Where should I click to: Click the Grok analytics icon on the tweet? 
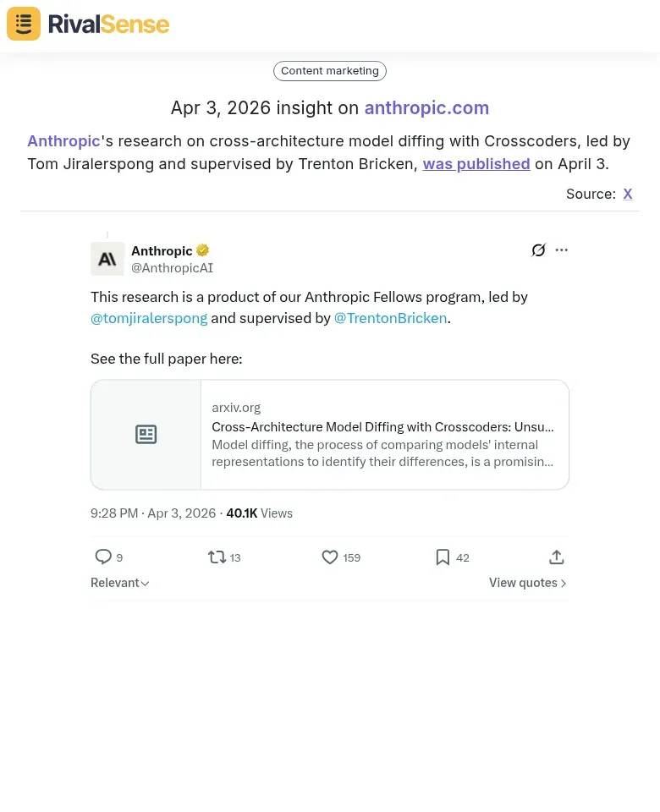tap(538, 250)
